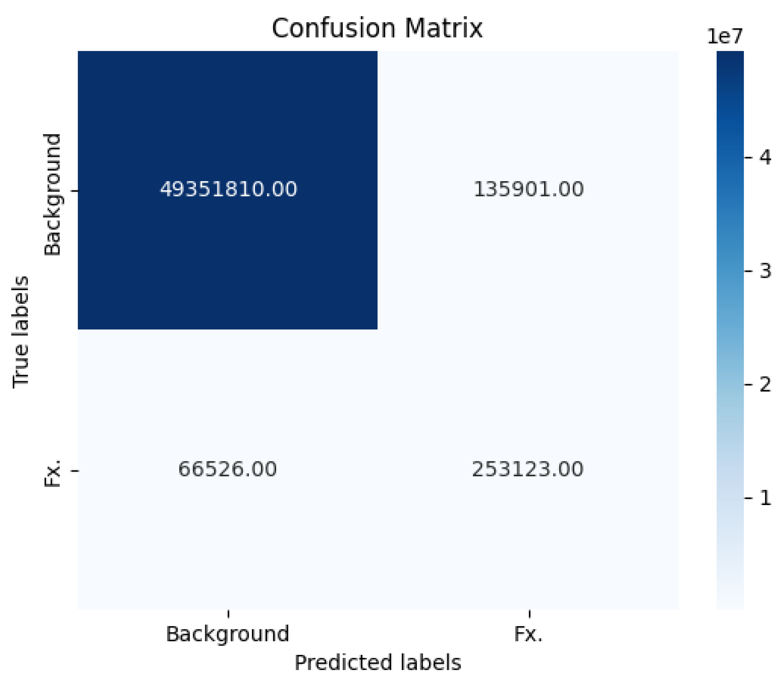Click the colorbar tick label "2"
The width and height of the screenshot is (784, 686).
(x=765, y=384)
